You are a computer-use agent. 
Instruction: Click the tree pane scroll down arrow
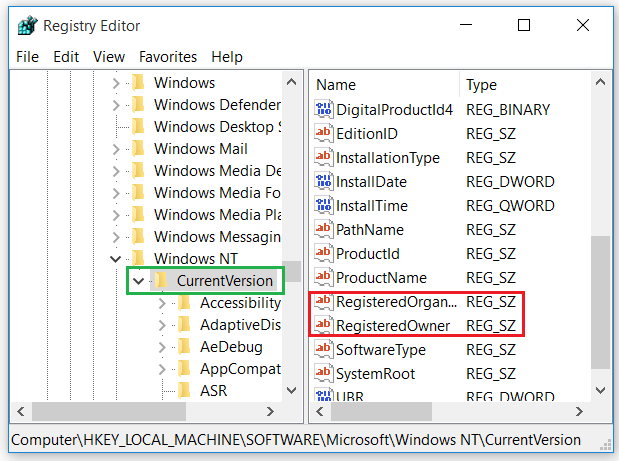pos(291,390)
